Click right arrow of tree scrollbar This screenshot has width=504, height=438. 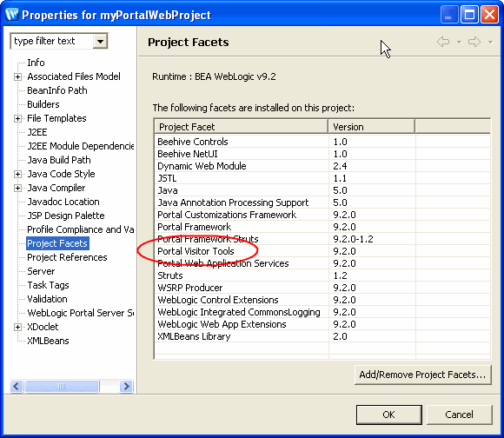pyautogui.click(x=126, y=386)
